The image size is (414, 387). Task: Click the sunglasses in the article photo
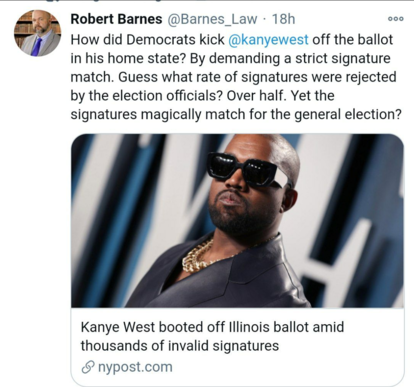[x=246, y=169]
